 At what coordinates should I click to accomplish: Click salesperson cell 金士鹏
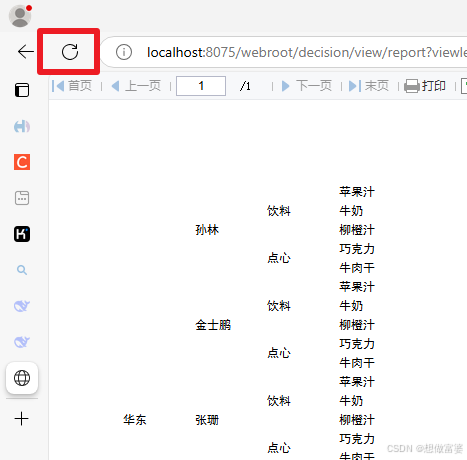tap(213, 325)
